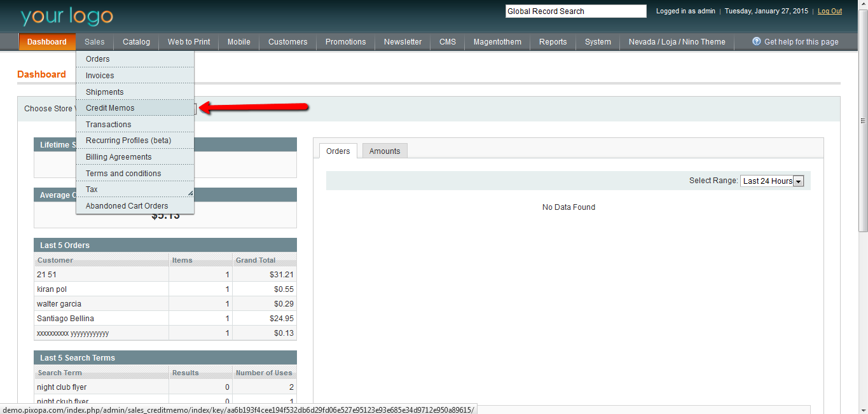Click the help icon beside Get help
The image size is (868, 414).
(x=757, y=41)
